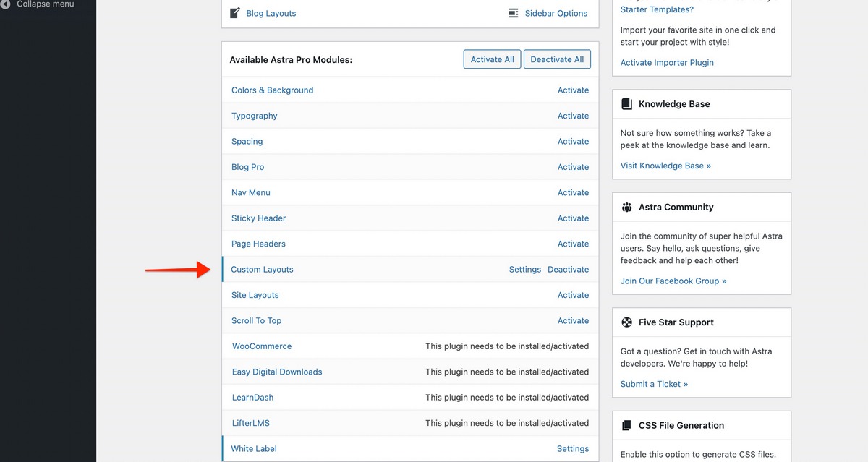Click the Astra Community people icon

[x=626, y=207]
